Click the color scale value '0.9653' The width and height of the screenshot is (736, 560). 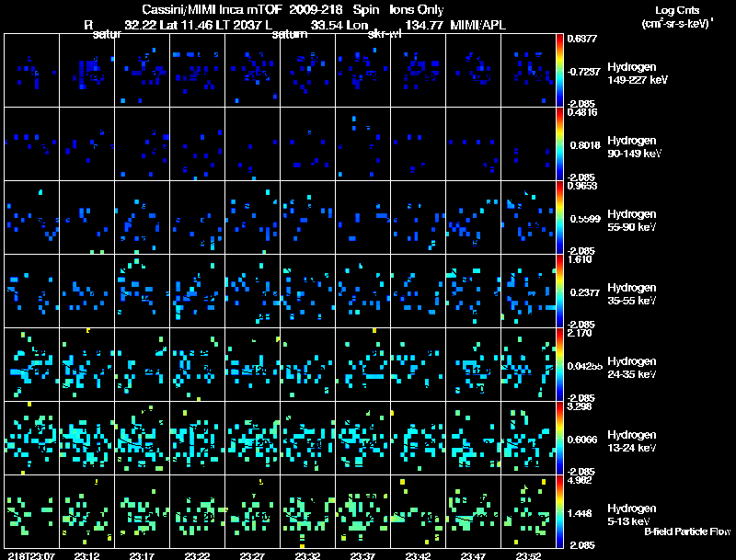[582, 186]
